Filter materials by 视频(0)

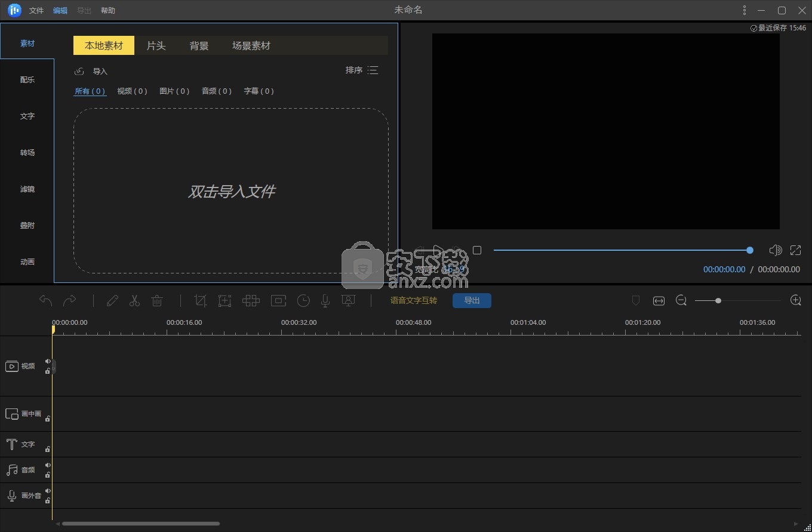133,91
